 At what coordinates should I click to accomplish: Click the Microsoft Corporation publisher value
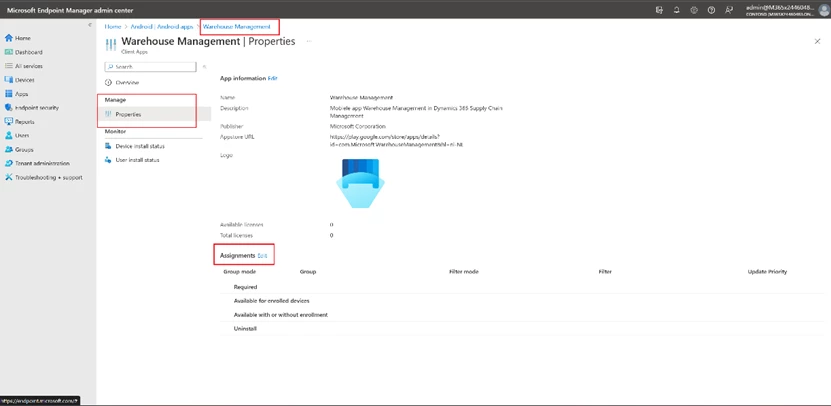358,126
